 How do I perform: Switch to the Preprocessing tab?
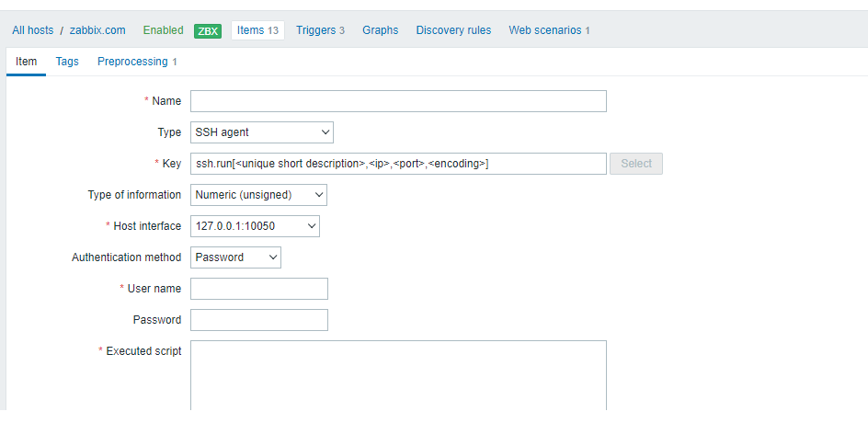pos(137,62)
